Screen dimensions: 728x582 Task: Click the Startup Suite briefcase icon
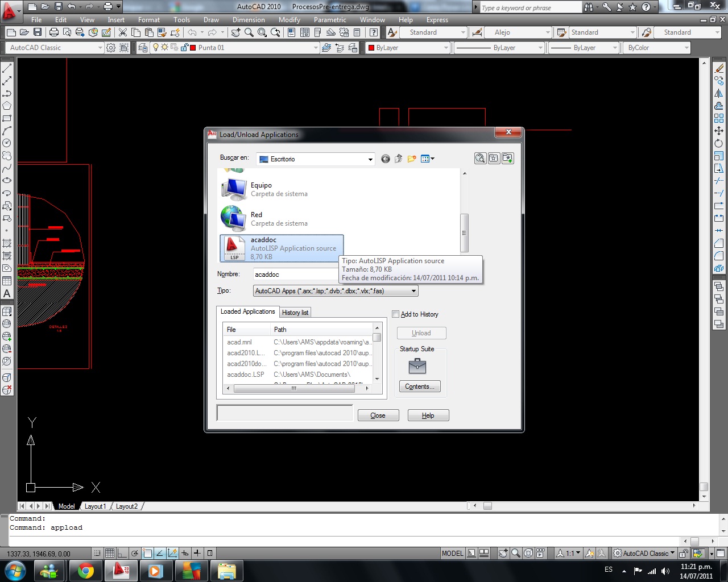[x=417, y=367]
